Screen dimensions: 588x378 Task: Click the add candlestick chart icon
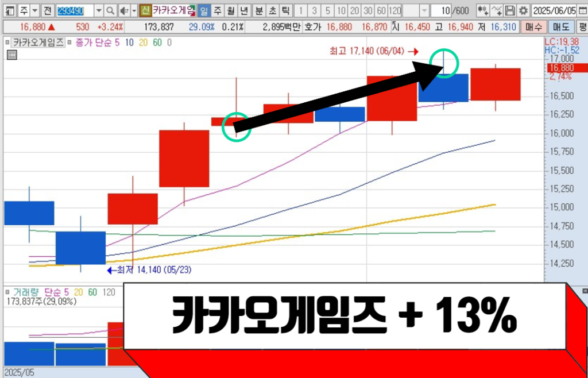483,11
